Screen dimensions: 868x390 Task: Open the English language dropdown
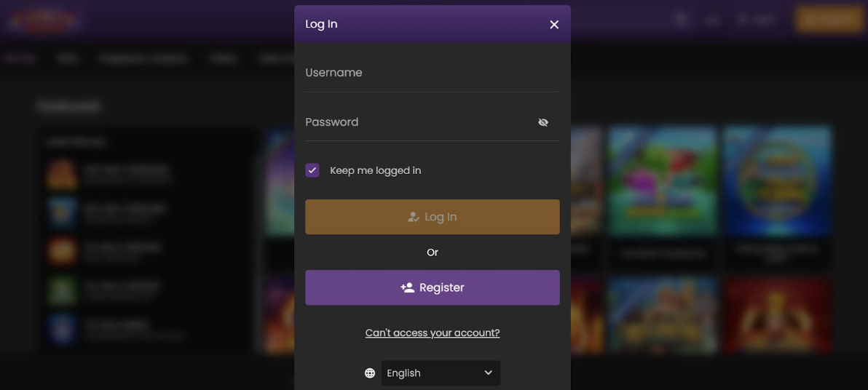click(441, 373)
